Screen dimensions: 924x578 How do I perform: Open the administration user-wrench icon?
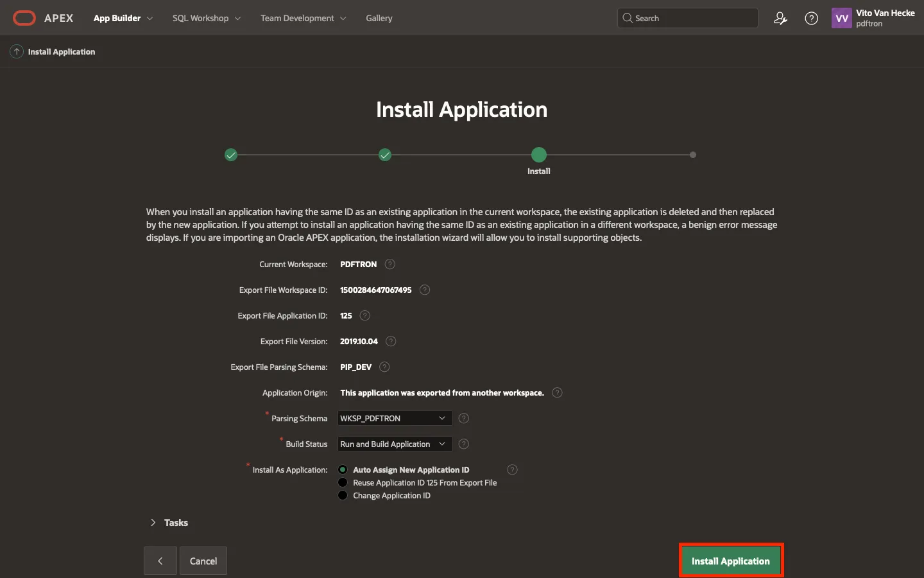(780, 19)
